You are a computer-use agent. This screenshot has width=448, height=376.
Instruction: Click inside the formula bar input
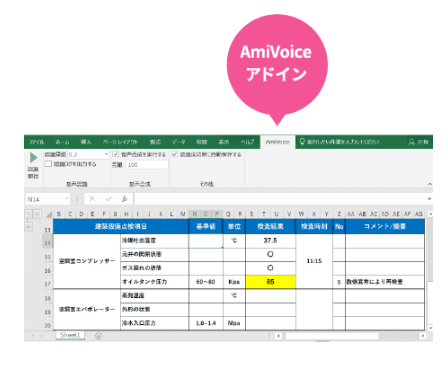tap(279, 199)
